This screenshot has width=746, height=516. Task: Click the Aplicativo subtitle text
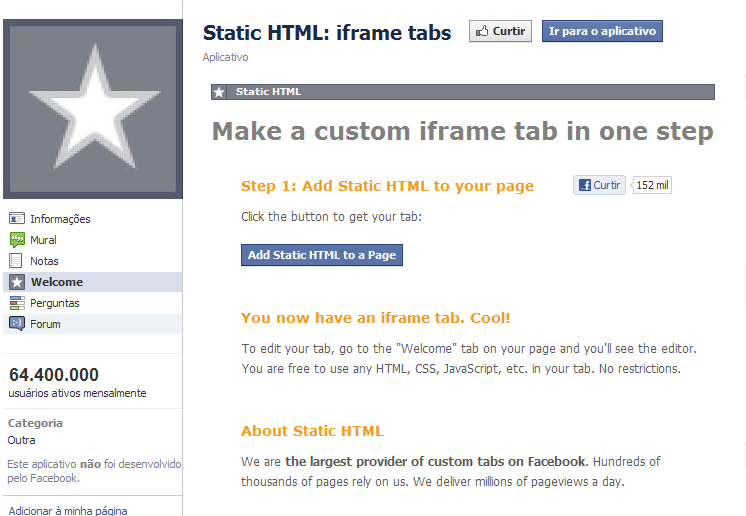coord(226,57)
